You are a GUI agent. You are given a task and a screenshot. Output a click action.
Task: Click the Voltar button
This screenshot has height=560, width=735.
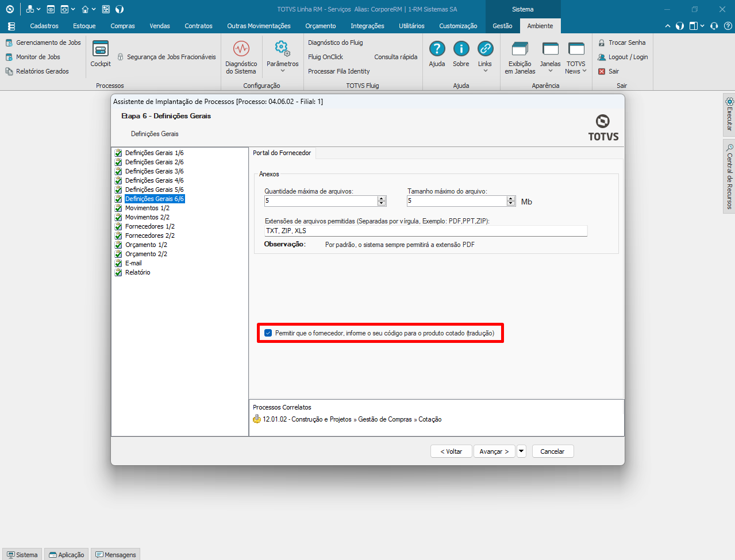(x=451, y=451)
